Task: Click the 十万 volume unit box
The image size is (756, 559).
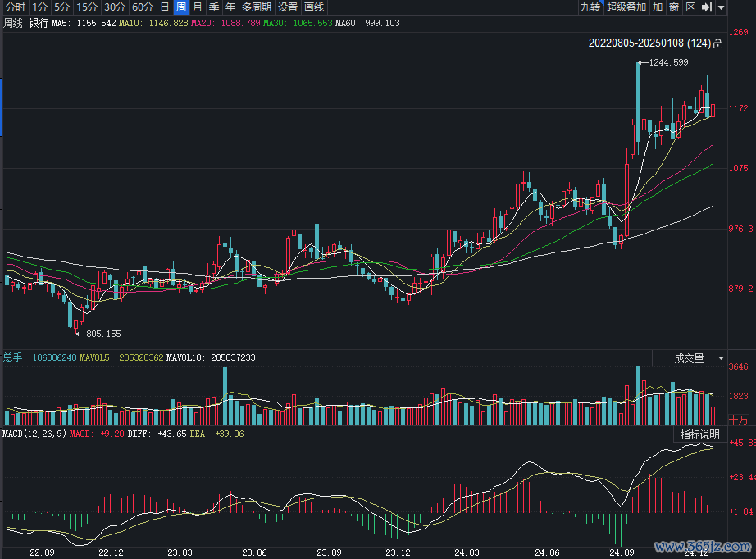Action: pos(739,419)
